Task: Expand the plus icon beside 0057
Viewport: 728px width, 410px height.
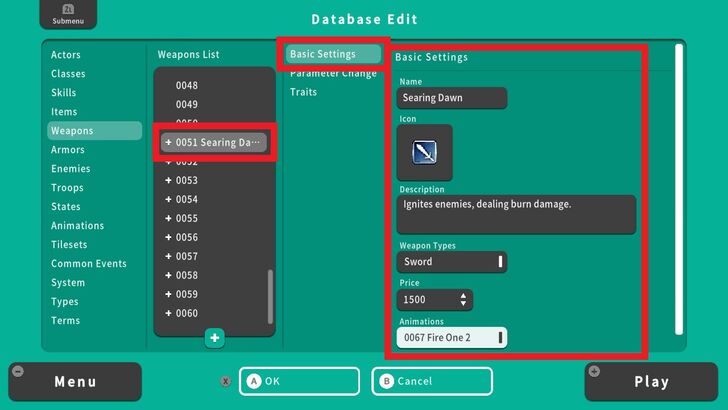Action: point(168,256)
